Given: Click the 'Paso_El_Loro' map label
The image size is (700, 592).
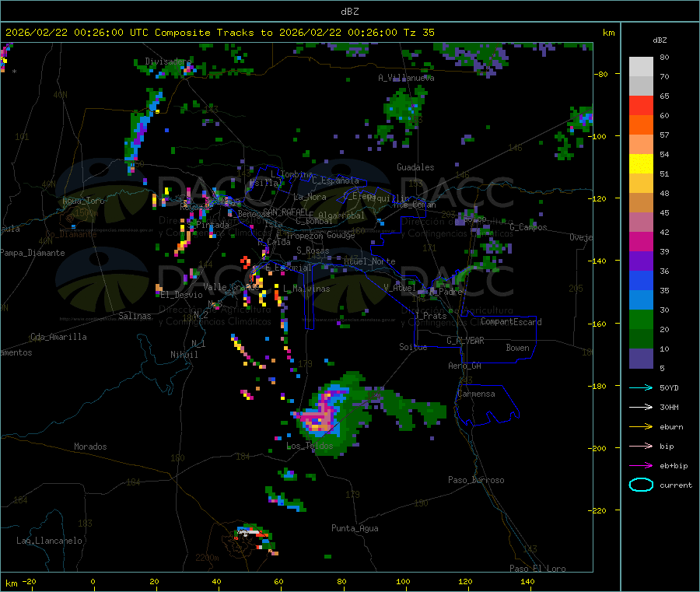Looking at the screenshot, I should 537,569.
